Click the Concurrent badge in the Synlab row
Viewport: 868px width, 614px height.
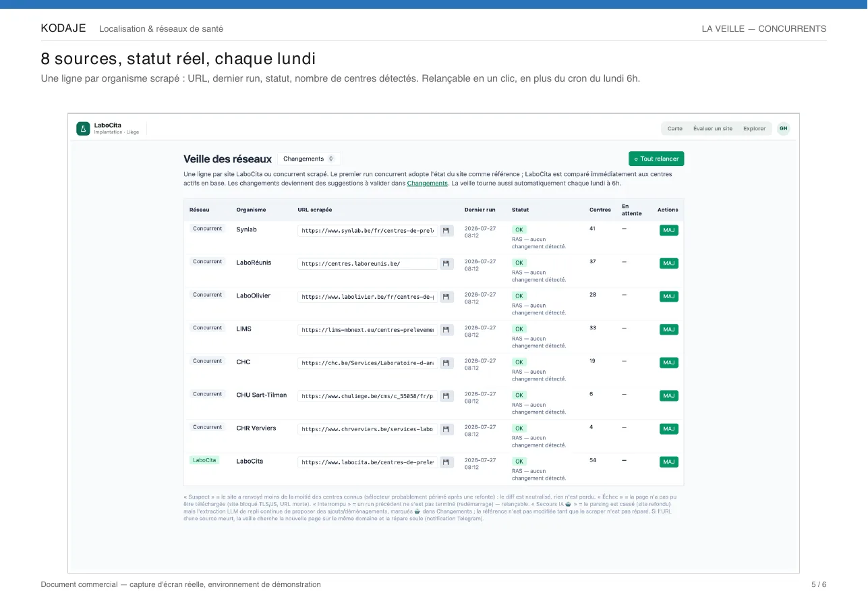(x=207, y=229)
